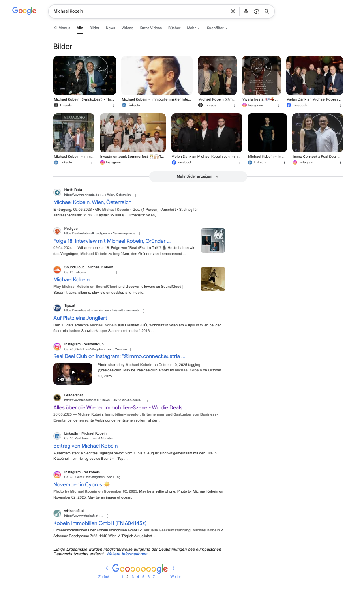Click inside the search input field
The image size is (364, 600).
[138, 11]
